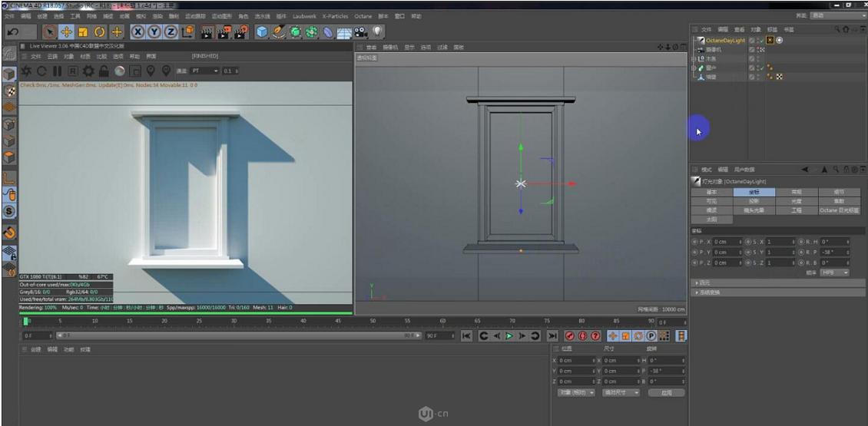This screenshot has height=426, width=868.
Task: Expand the second collapsed section below HPB
Action: pos(777,292)
